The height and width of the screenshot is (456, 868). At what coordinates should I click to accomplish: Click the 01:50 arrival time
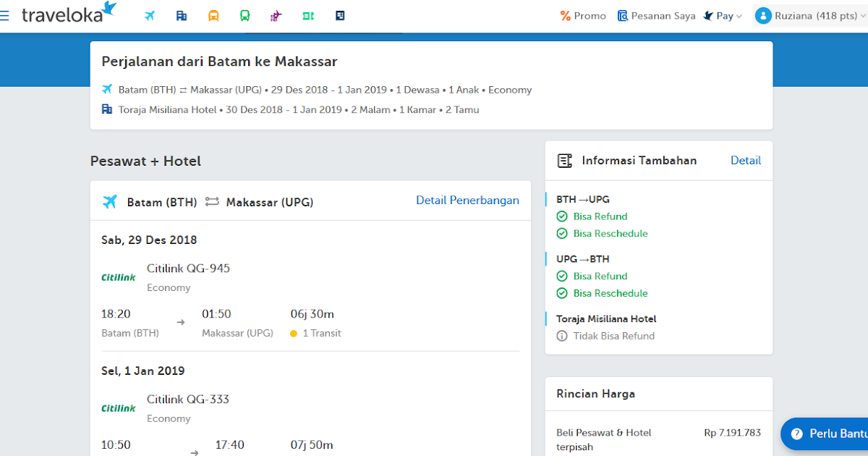pos(216,314)
